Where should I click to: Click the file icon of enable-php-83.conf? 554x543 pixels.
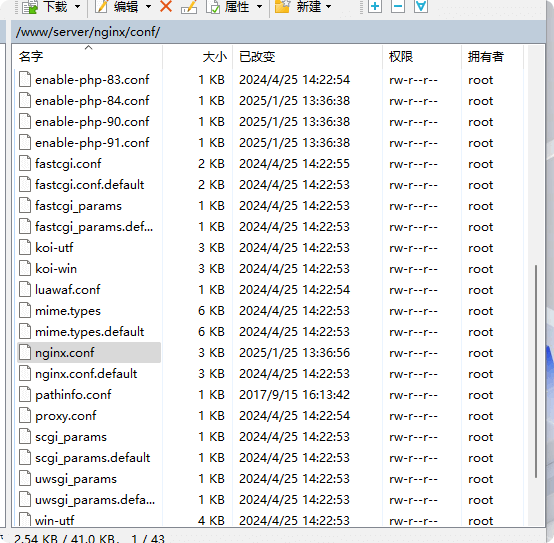click(25, 79)
